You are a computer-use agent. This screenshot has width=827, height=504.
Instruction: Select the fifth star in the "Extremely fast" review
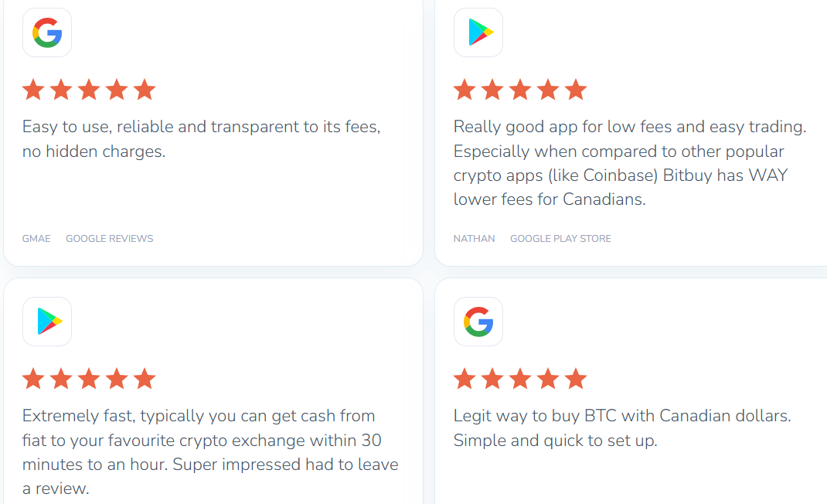[145, 380]
